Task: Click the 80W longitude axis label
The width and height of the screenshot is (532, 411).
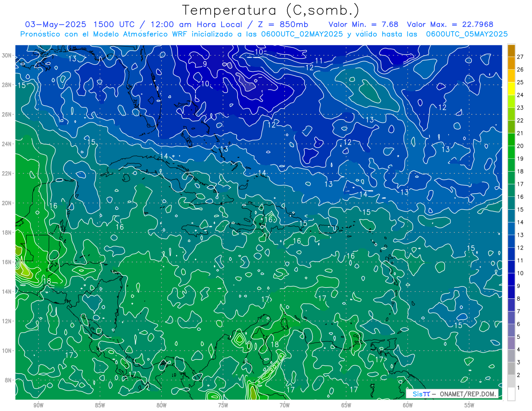Action: coord(161,406)
